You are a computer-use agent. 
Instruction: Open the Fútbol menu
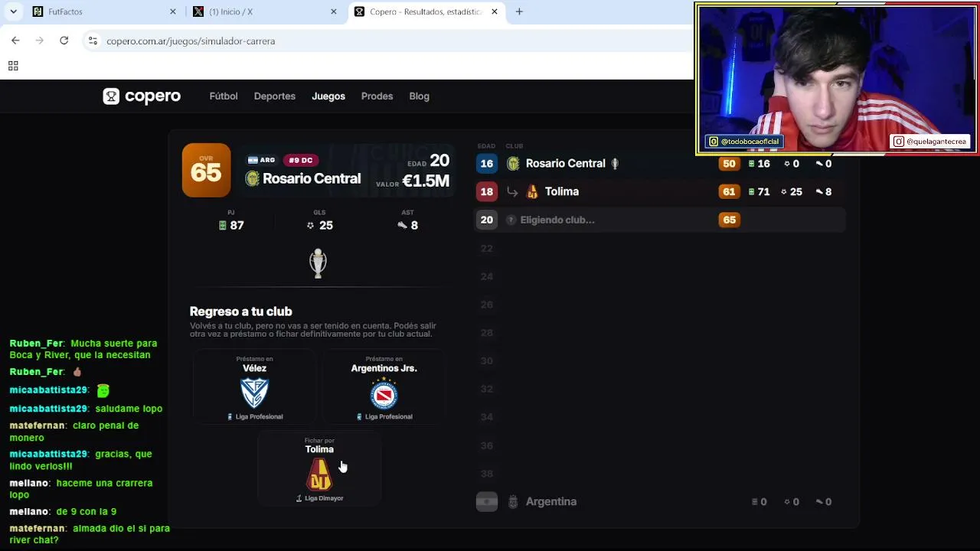tap(224, 96)
